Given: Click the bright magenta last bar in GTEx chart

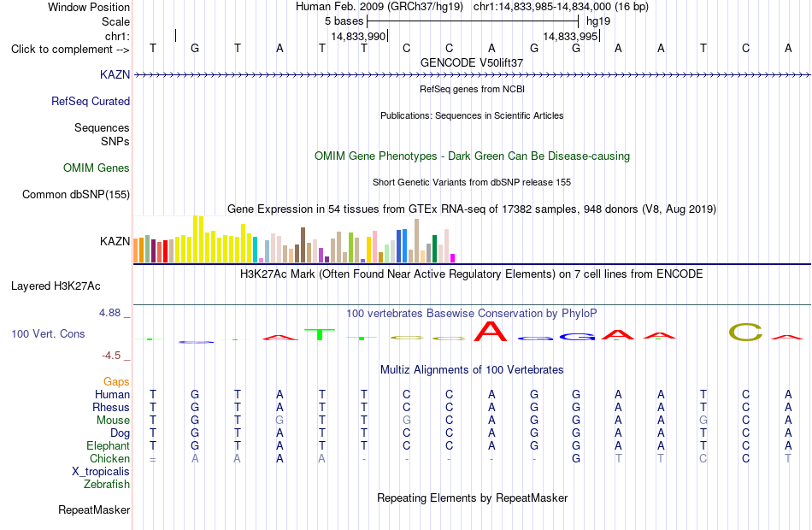Looking at the screenshot, I should [x=453, y=258].
